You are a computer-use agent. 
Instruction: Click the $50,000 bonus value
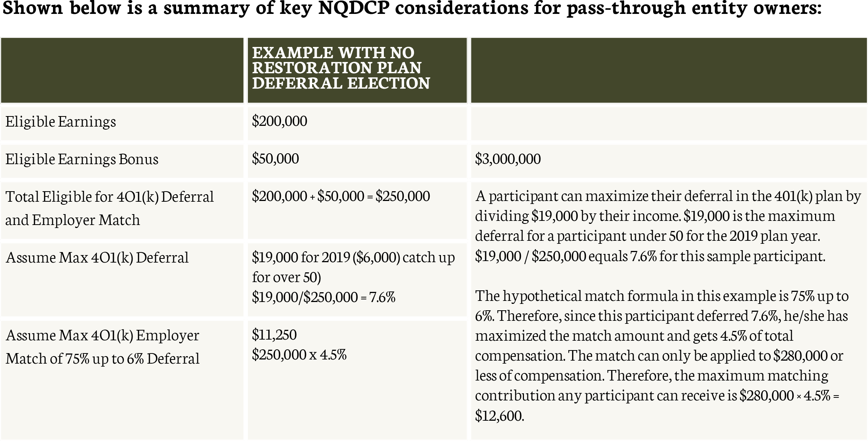tap(276, 159)
